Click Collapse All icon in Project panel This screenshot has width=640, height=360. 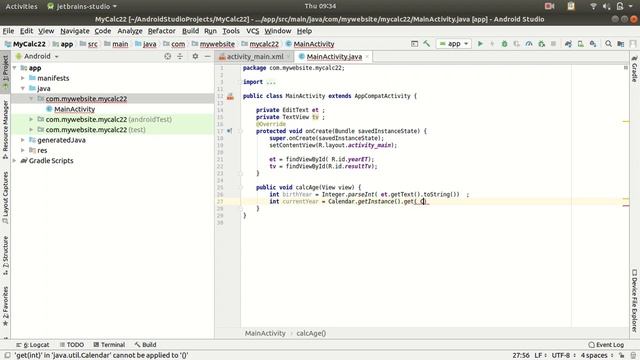180,56
